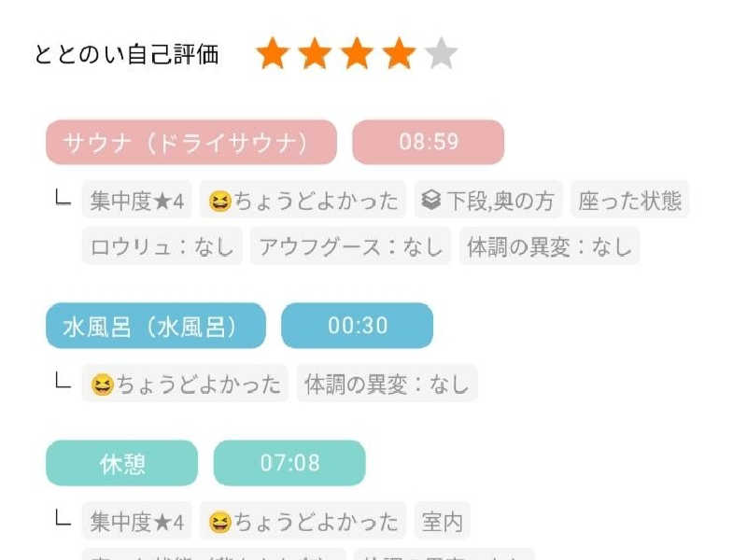The height and width of the screenshot is (560, 747).
Task: Select the 休憩 teal label
Action: [x=122, y=463]
